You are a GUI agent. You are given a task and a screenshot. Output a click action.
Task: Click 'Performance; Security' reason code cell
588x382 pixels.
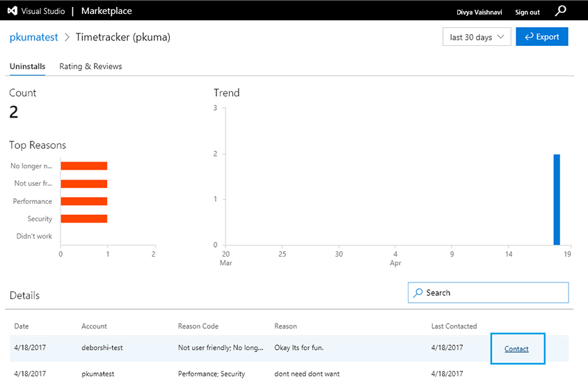(212, 374)
